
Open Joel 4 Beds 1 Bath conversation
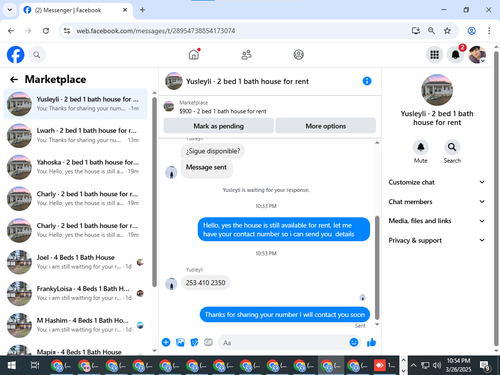pyautogui.click(x=75, y=262)
